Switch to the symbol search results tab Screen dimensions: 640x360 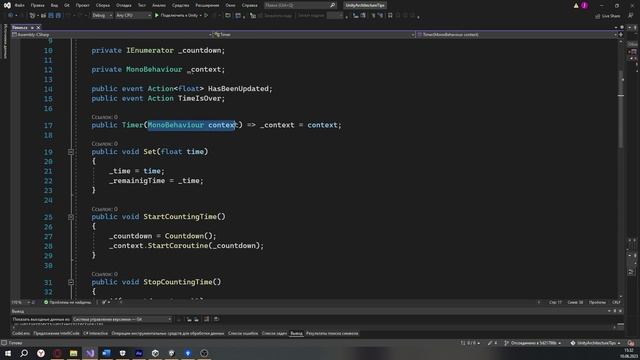[332, 333]
